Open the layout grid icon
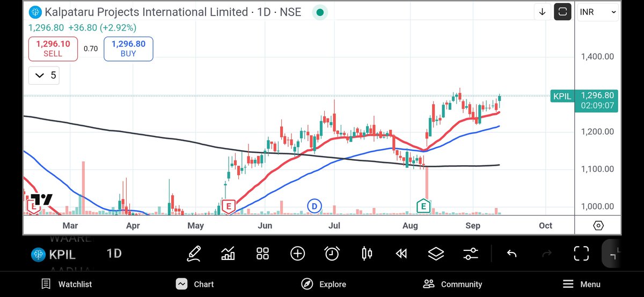This screenshot has height=297, width=644. click(x=262, y=253)
